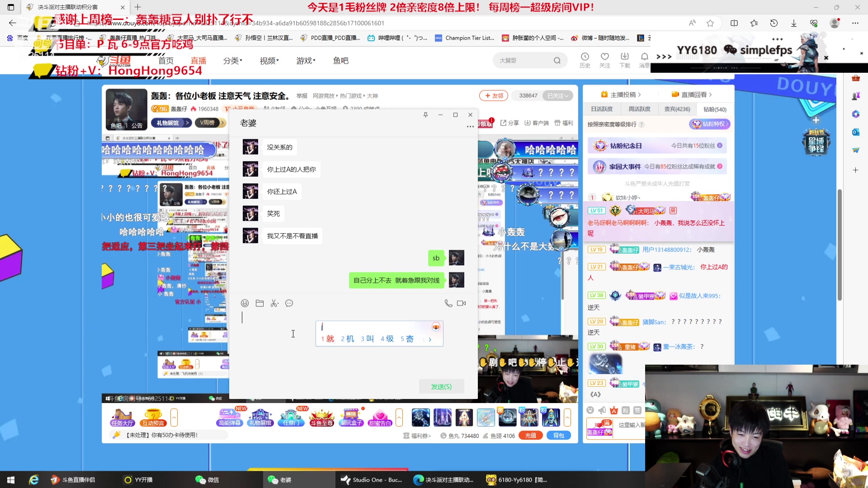Open the 高能弹幕 danmaku feature
Viewport: 868px width, 488px height.
pyautogui.click(x=230, y=417)
